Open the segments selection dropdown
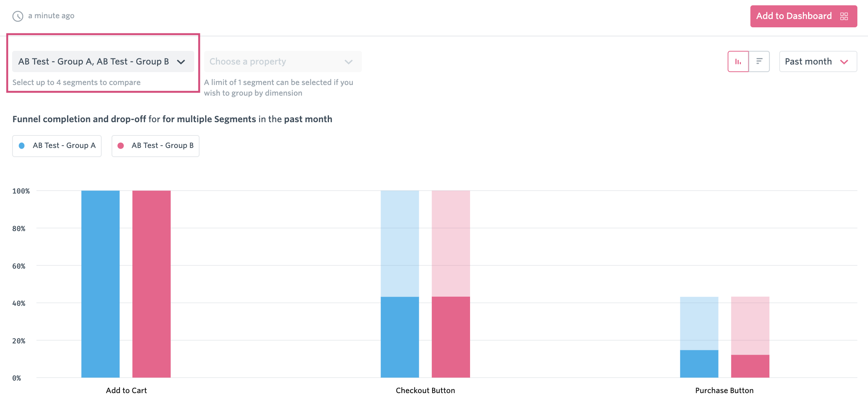 [103, 61]
